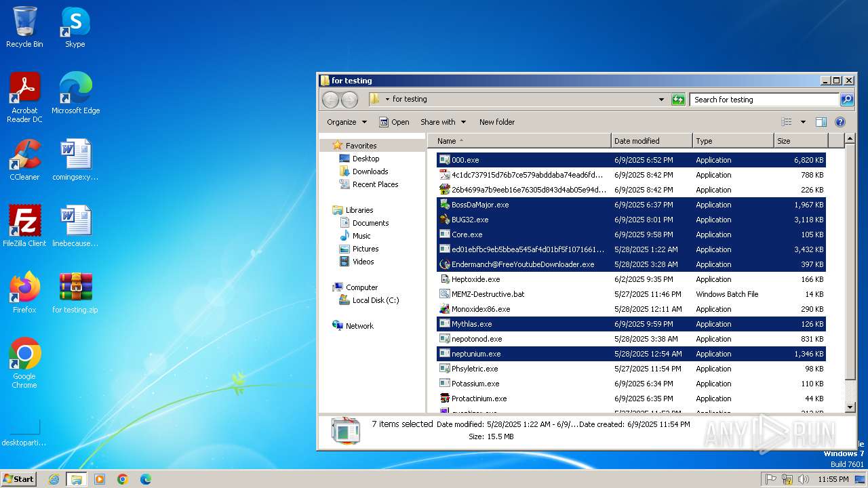Click the Open toolbar button
The height and width of the screenshot is (488, 868).
click(394, 122)
